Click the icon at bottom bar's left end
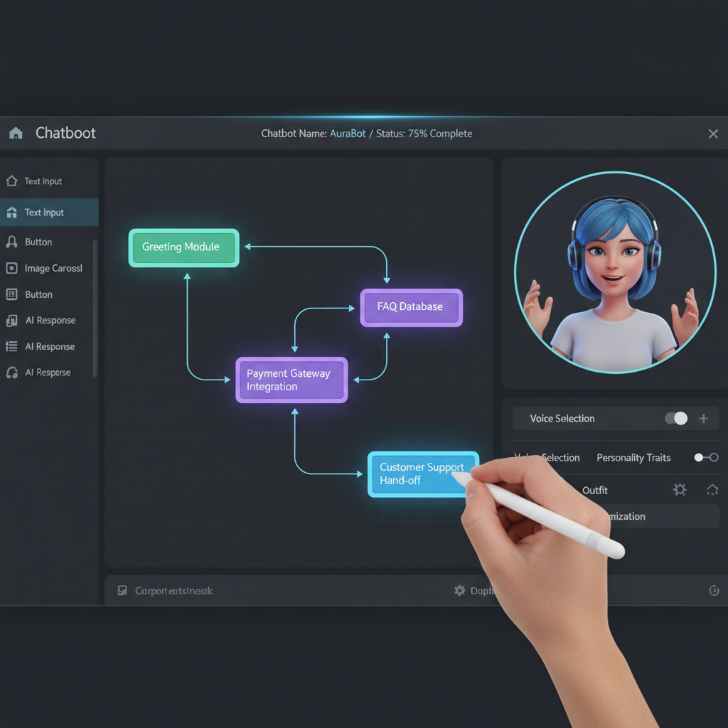The image size is (728, 728). click(122, 591)
